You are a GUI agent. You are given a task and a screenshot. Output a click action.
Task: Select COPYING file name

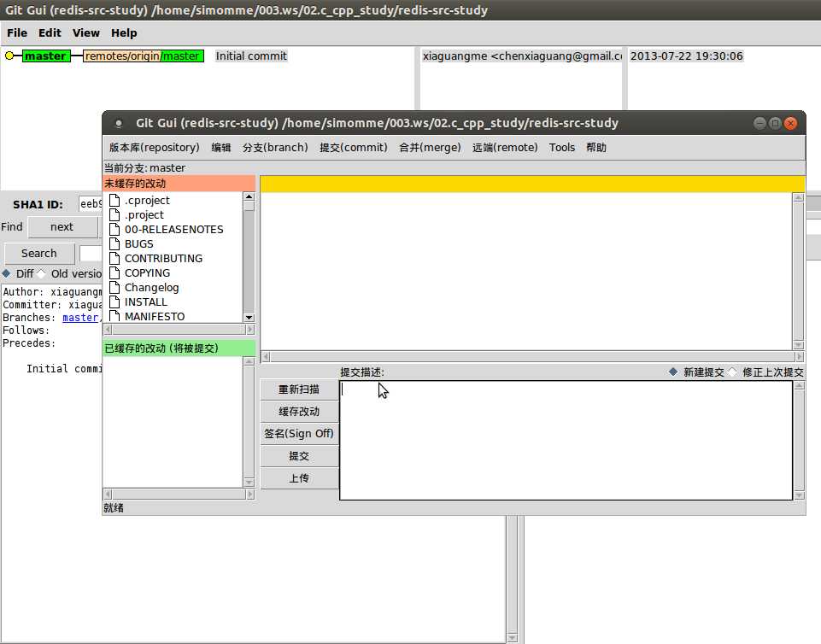coord(147,272)
